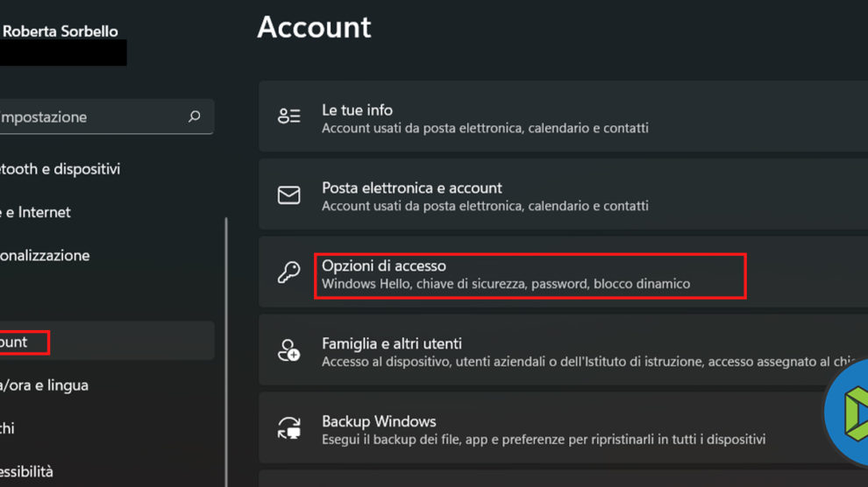
Task: Open the Backup Windows row title
Action: [x=379, y=421]
